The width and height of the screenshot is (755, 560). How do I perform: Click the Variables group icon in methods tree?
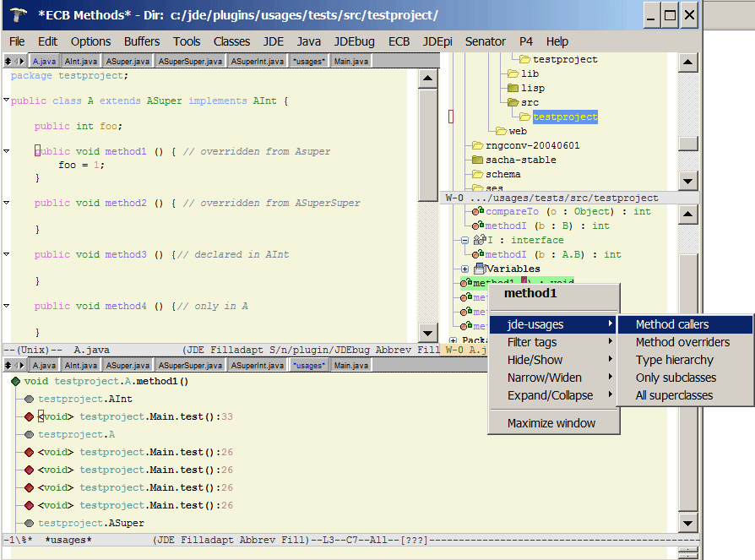tap(478, 269)
